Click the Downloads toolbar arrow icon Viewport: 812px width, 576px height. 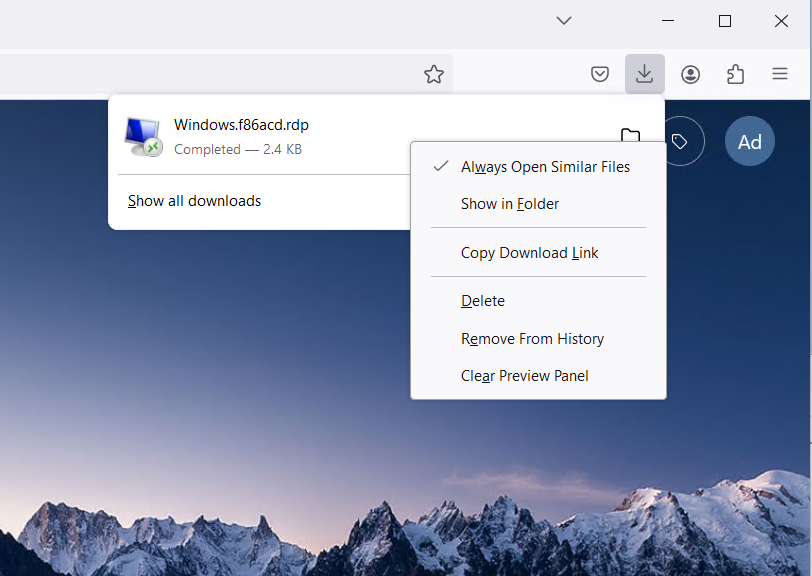tap(645, 75)
